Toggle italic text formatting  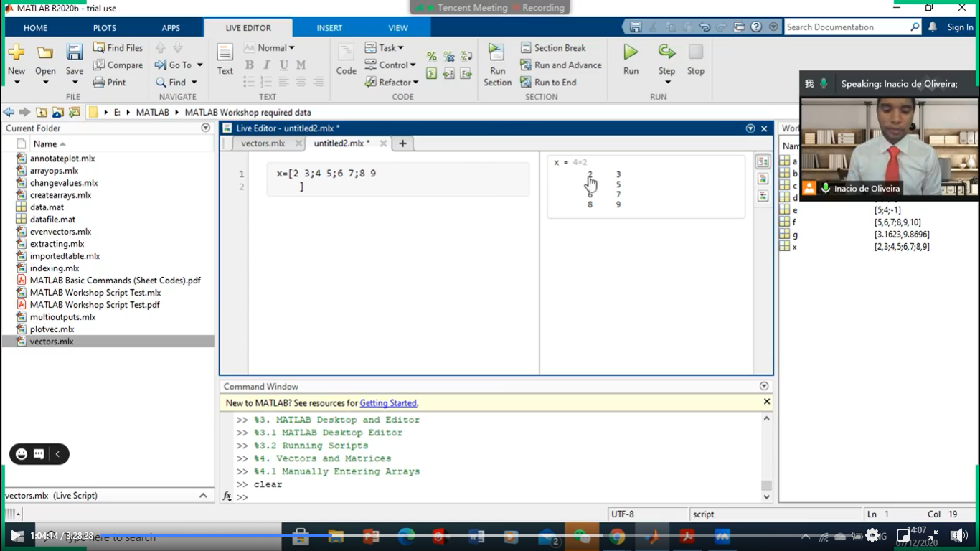pyautogui.click(x=266, y=65)
